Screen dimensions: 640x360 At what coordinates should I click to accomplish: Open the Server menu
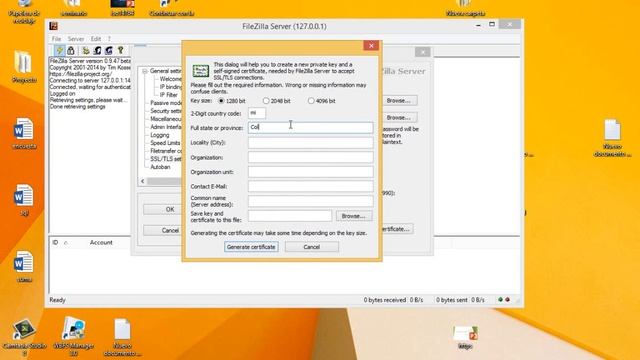(x=76, y=39)
